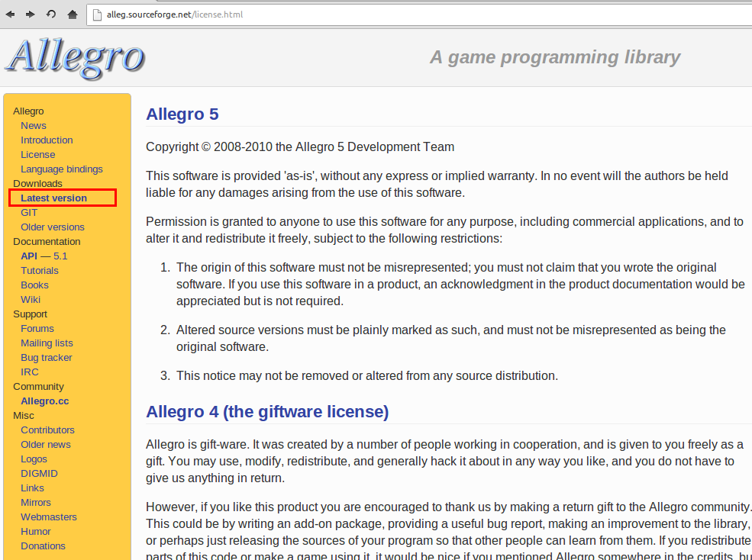Screen dimensions: 752x560
Task: Open the IRC link
Action: click(29, 372)
